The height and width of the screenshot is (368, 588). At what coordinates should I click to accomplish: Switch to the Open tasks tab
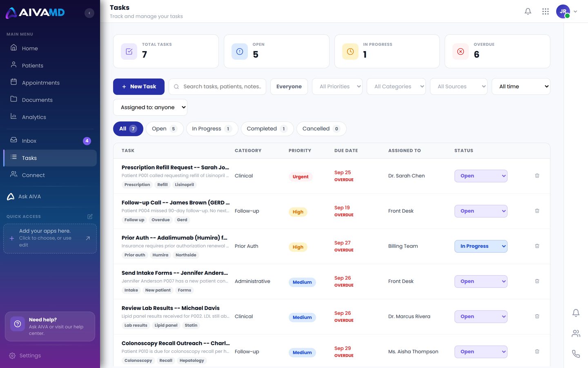tap(165, 129)
